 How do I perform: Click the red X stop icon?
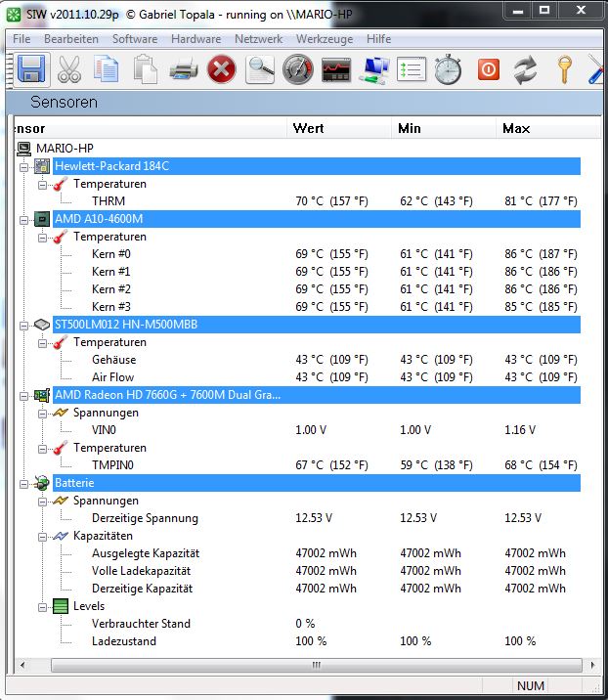point(222,69)
